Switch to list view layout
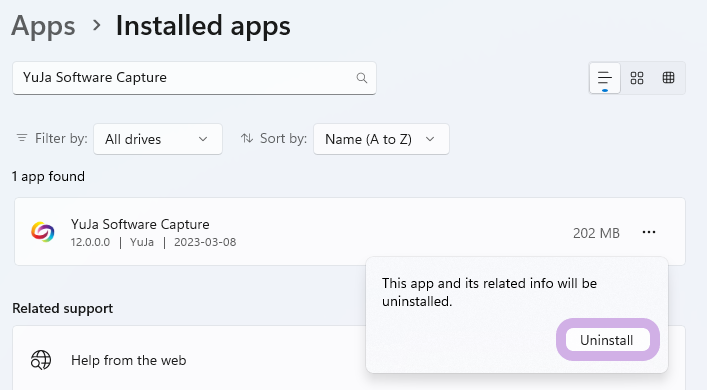Image resolution: width=707 pixels, height=390 pixels. [605, 78]
